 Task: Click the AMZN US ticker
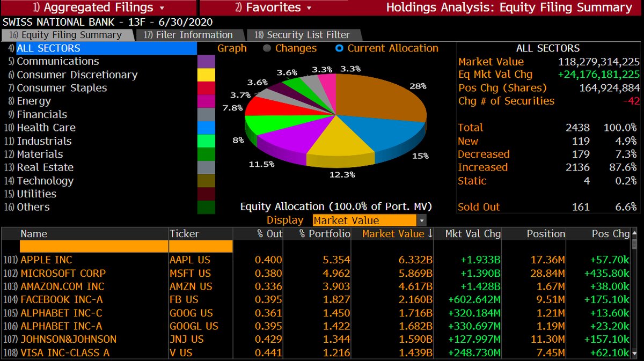point(191,286)
